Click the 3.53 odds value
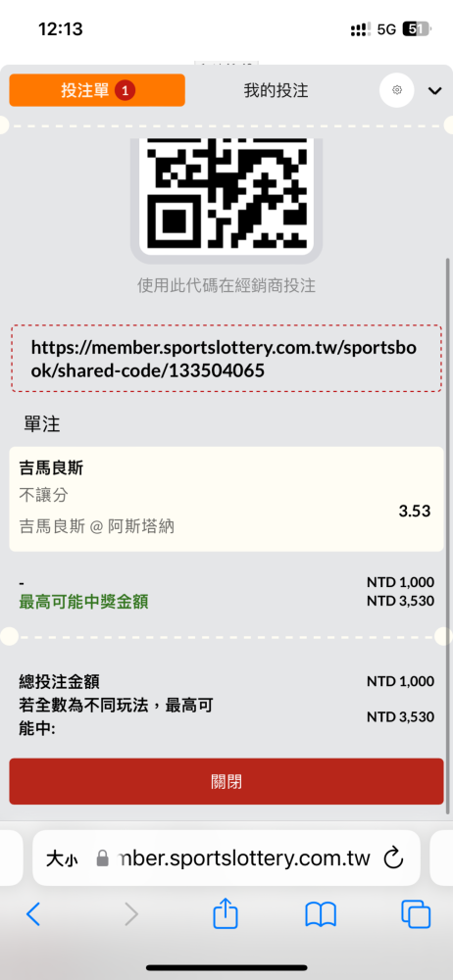Image resolution: width=453 pixels, height=980 pixels. (x=415, y=511)
